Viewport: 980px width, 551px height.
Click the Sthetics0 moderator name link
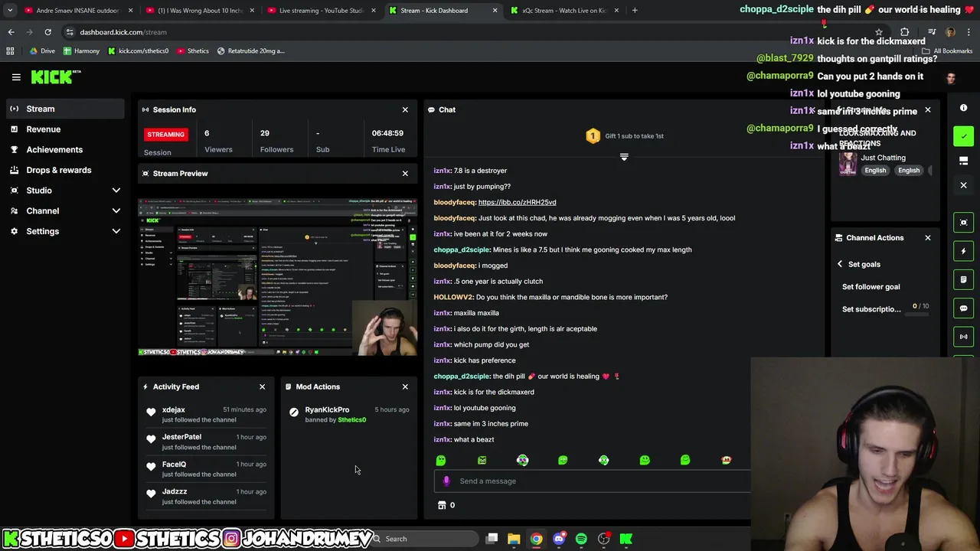click(x=352, y=420)
